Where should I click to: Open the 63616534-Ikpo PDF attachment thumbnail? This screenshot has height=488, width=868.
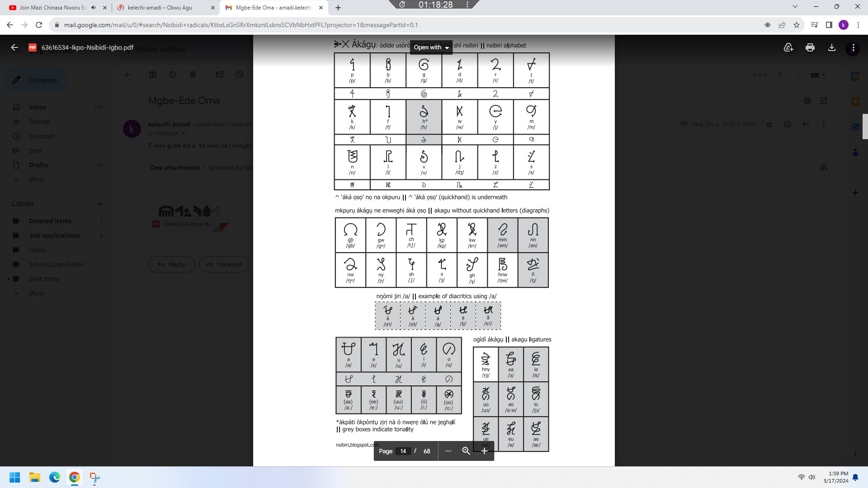pyautogui.click(x=189, y=205)
